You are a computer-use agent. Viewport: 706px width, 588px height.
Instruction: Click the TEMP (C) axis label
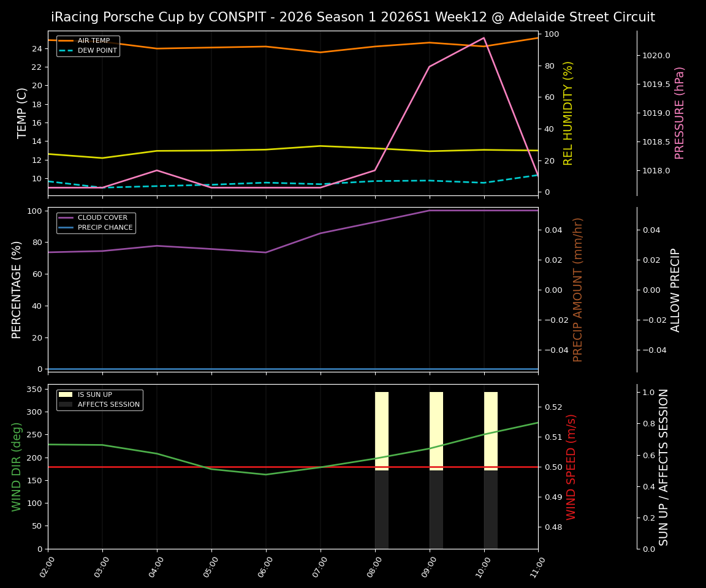click(x=21, y=111)
